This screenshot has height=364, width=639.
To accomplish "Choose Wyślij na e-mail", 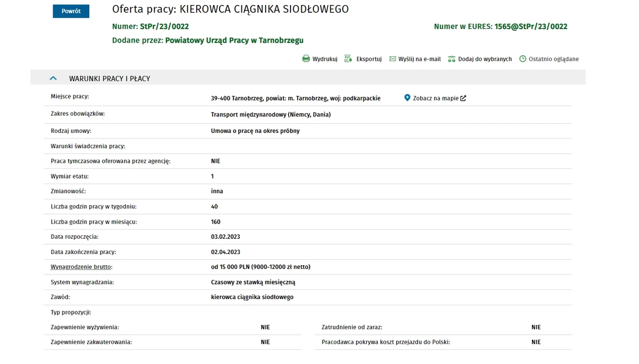I will (x=419, y=59).
